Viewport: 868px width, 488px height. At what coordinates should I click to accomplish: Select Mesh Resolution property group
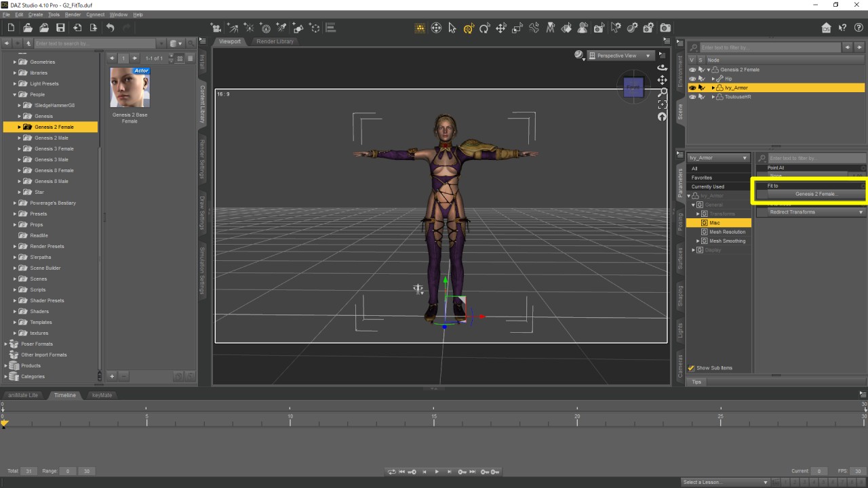[727, 232]
